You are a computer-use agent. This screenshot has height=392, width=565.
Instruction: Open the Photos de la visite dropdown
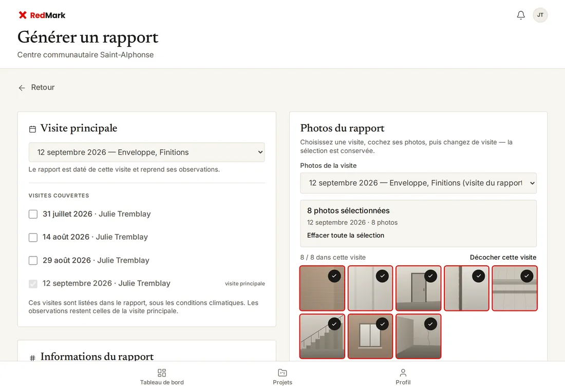coord(418,183)
